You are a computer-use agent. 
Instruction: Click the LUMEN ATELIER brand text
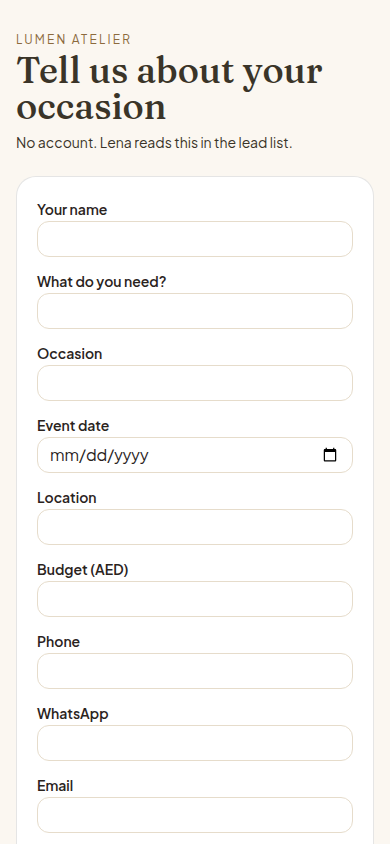(x=74, y=39)
